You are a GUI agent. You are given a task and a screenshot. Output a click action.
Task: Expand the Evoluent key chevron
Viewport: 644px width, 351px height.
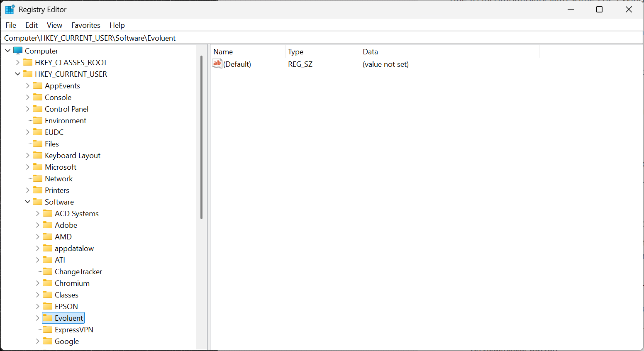[x=37, y=318]
